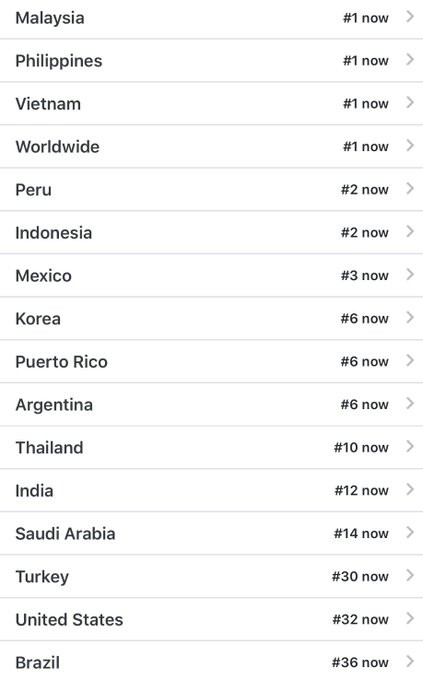This screenshot has width=423, height=680.
Task: Tap the chevron on Mexico row
Action: click(410, 275)
